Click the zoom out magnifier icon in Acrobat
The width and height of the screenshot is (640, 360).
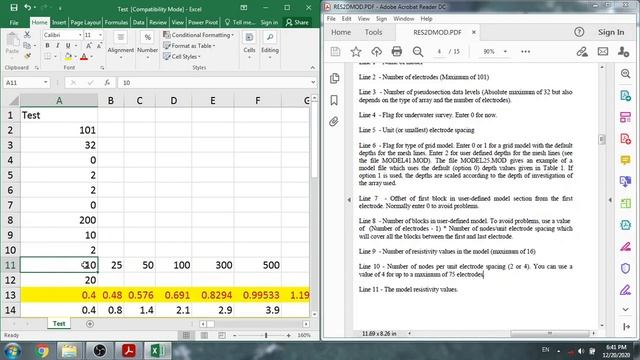[x=418, y=51]
